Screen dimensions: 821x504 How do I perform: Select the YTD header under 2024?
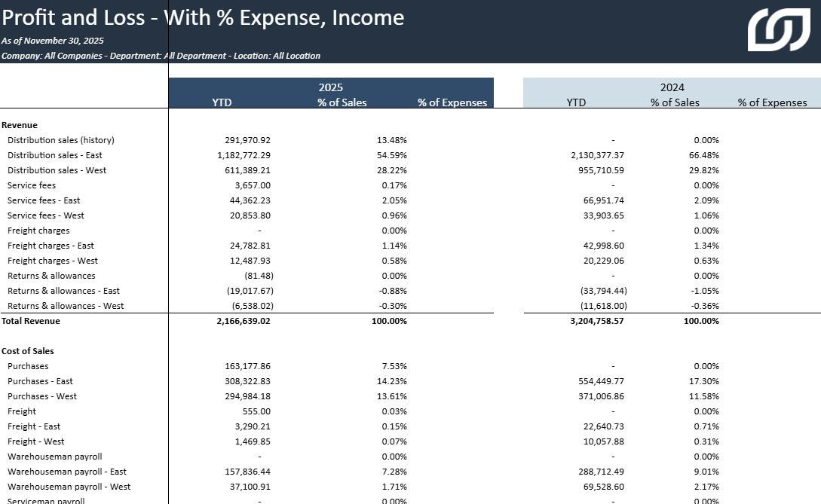click(x=576, y=102)
